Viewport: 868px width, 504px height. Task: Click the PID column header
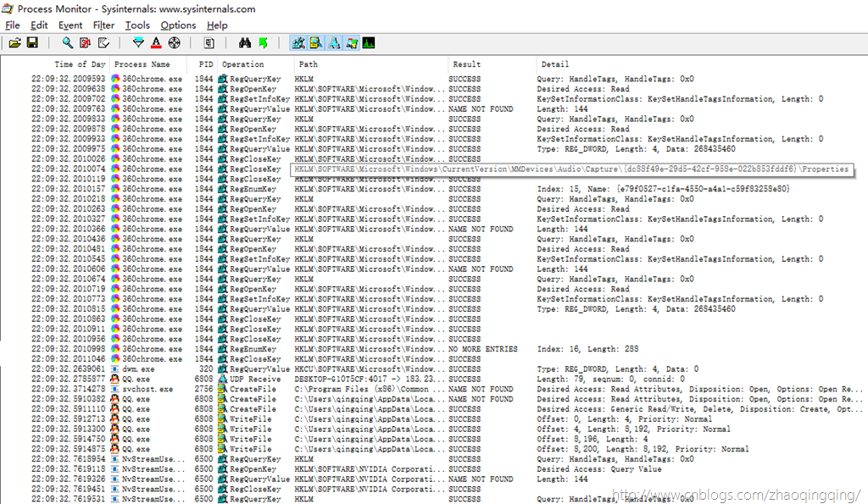point(206,64)
